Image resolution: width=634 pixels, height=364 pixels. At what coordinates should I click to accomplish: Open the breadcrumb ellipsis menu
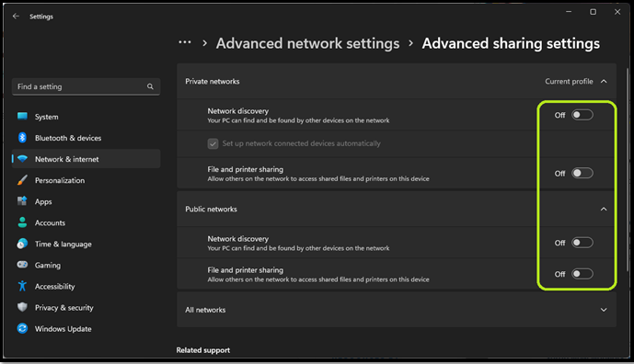(185, 42)
